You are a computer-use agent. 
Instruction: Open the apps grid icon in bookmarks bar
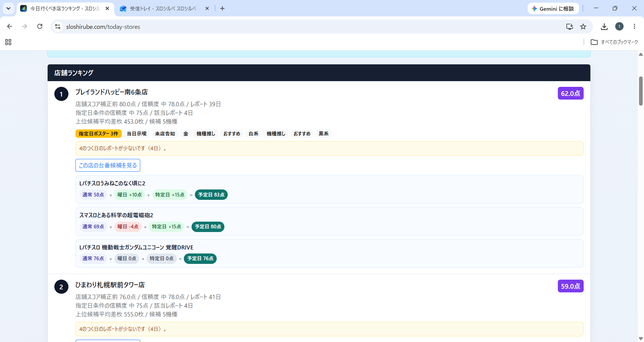[x=8, y=42]
